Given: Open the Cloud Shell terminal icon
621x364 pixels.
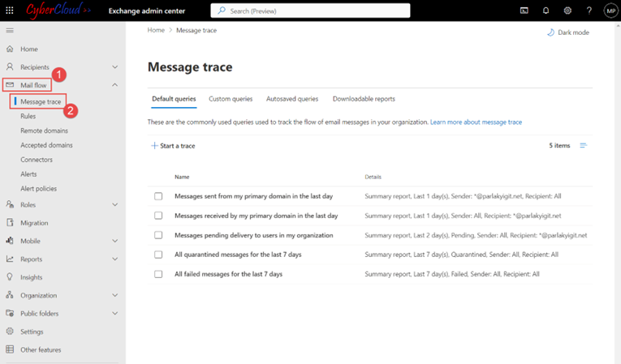Looking at the screenshot, I should point(524,11).
